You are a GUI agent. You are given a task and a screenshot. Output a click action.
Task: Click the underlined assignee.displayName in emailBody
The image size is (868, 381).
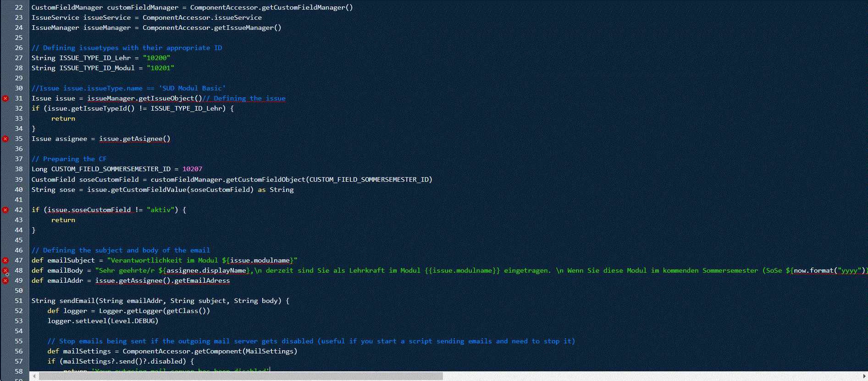click(206, 270)
